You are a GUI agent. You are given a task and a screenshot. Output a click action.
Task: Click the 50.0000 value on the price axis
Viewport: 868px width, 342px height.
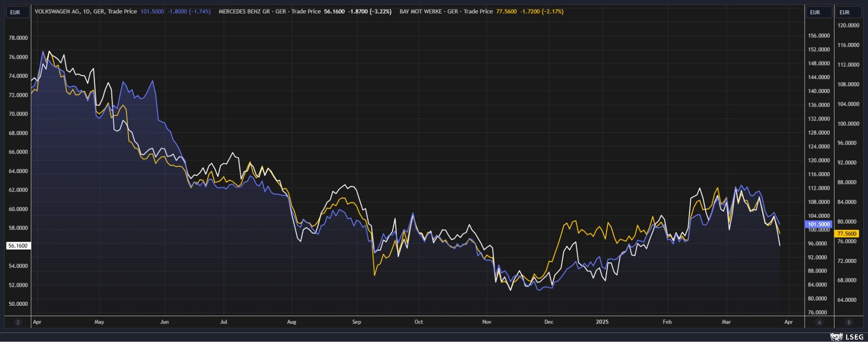tap(18, 304)
